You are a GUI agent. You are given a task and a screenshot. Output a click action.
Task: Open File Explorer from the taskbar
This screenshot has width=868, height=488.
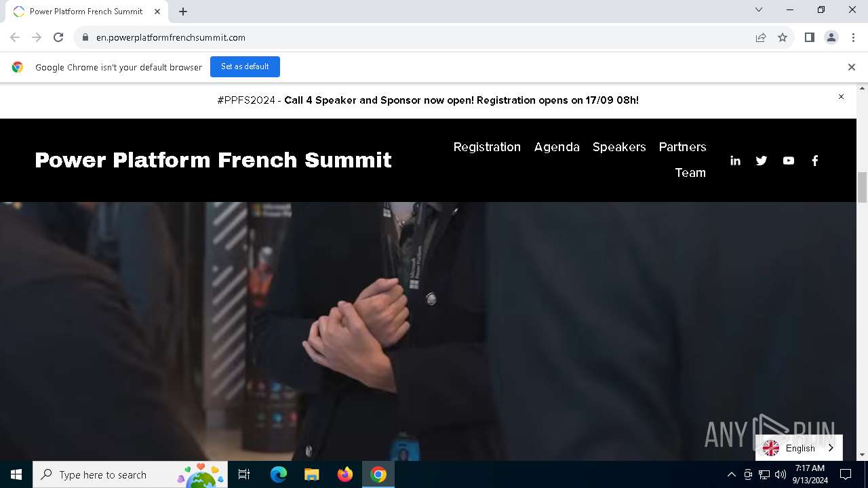point(312,474)
